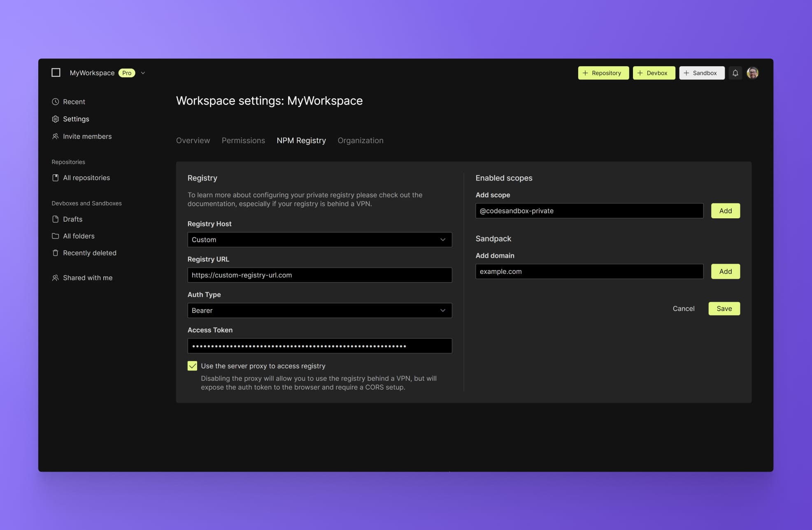Click the NPM Registry tab
The height and width of the screenshot is (530, 812).
[x=301, y=141]
